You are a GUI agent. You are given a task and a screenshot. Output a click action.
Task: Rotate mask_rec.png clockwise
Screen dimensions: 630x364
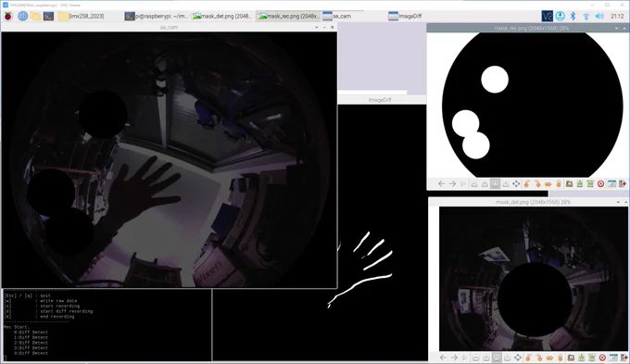[x=537, y=183]
